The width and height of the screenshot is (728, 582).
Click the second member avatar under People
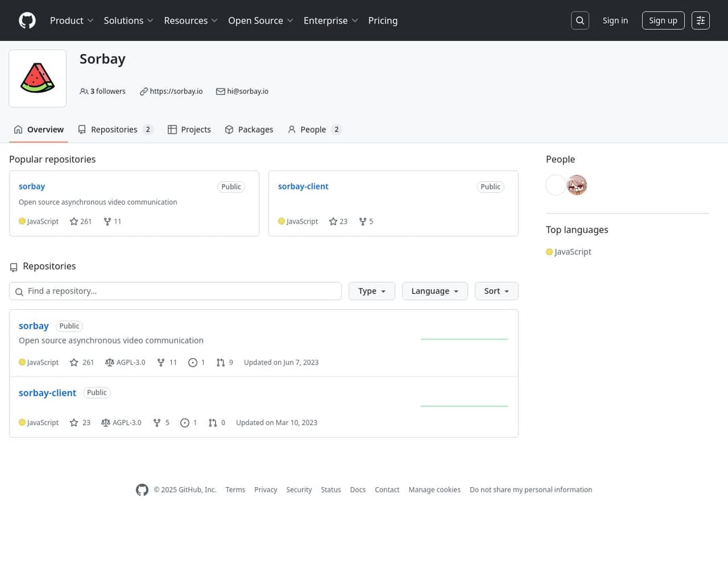point(577,185)
